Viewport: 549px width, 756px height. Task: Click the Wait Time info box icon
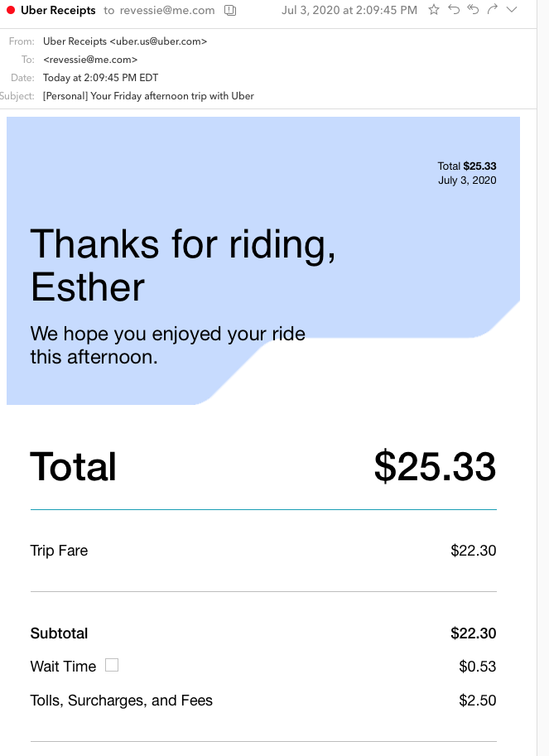(112, 665)
